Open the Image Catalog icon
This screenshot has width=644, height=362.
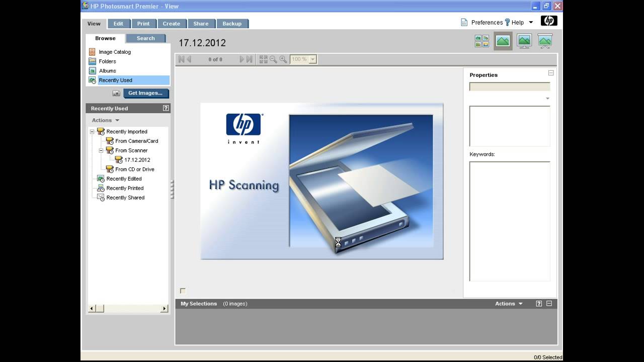click(x=92, y=52)
